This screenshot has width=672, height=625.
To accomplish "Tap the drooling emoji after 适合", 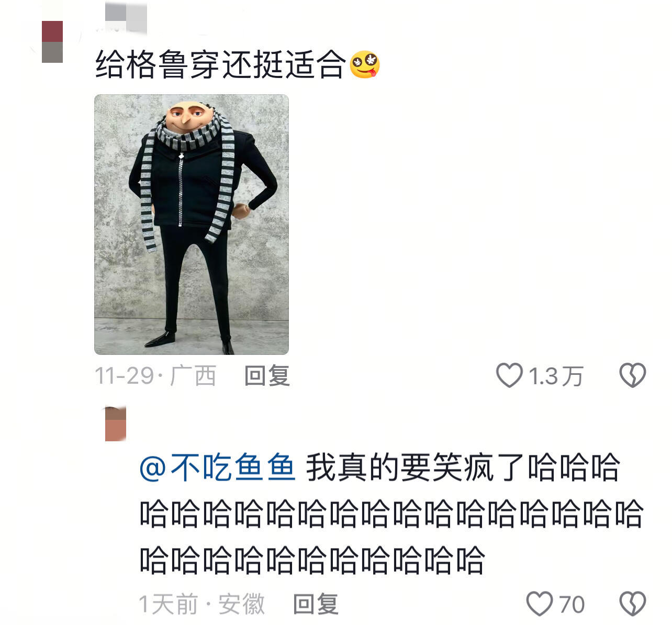I will coord(364,65).
